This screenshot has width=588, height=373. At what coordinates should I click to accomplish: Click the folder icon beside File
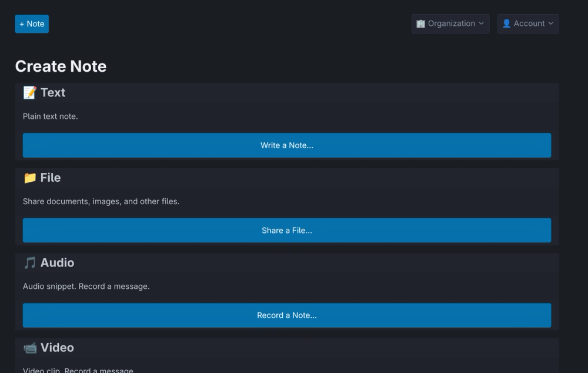pos(29,178)
